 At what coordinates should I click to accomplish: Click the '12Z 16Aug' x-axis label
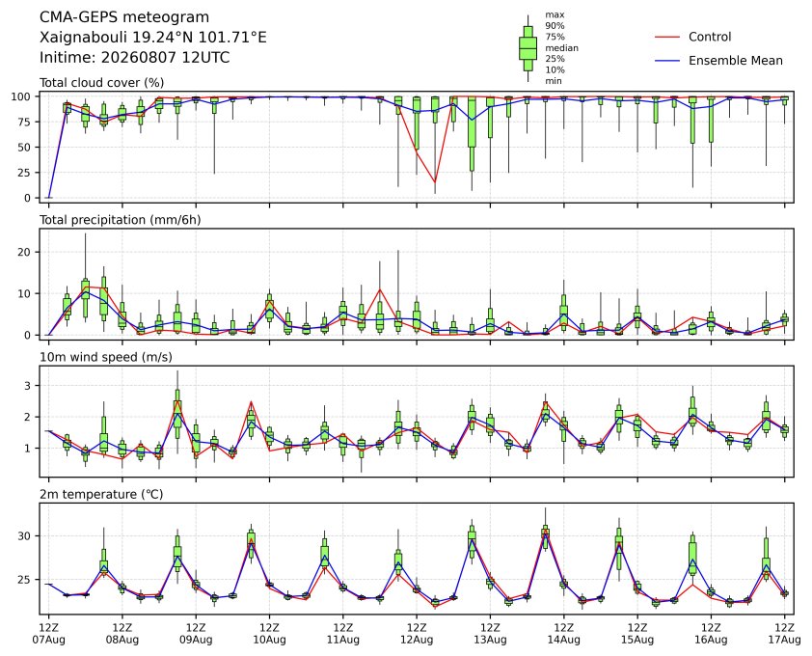click(711, 634)
